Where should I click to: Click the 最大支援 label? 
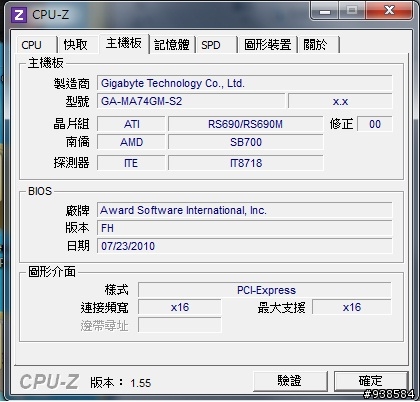point(282,307)
